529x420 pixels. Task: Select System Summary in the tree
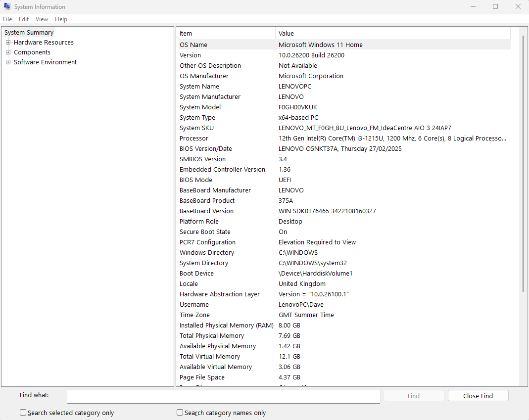coord(29,32)
